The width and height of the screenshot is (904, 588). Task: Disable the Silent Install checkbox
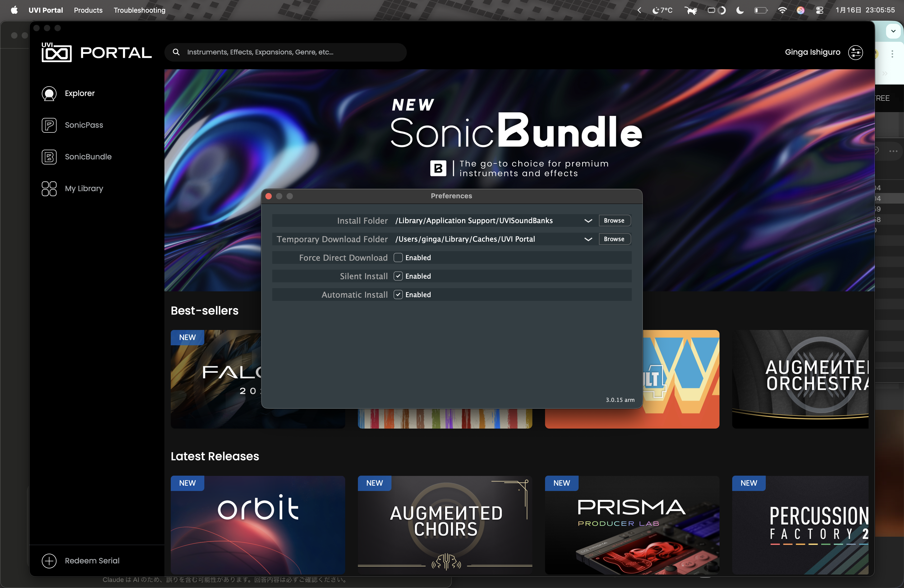click(x=398, y=276)
